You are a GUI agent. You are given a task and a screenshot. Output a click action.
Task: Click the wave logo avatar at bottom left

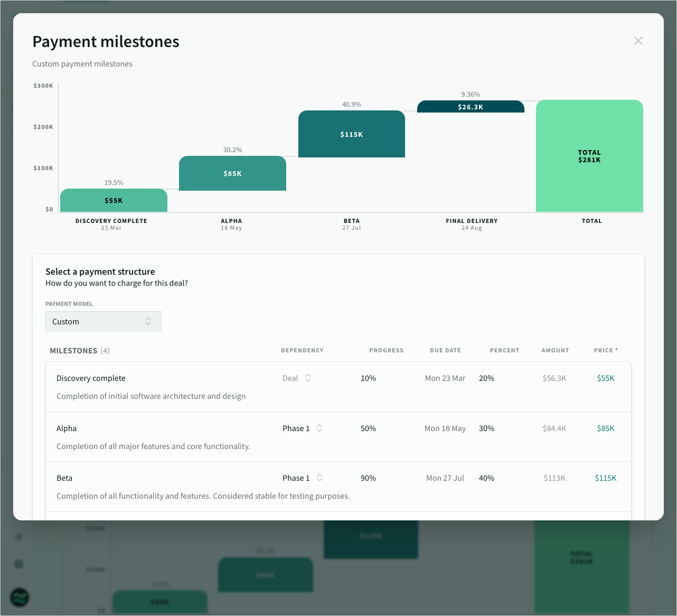[19, 598]
